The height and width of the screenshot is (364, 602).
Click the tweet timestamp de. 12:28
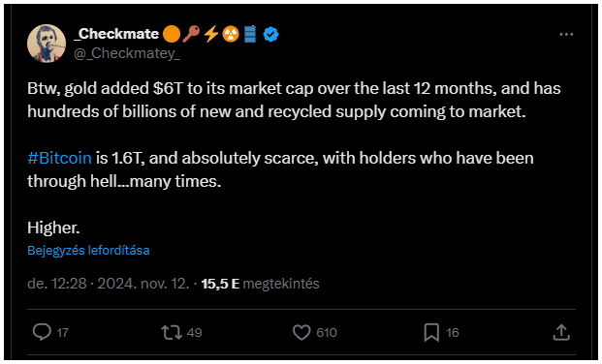click(57, 284)
